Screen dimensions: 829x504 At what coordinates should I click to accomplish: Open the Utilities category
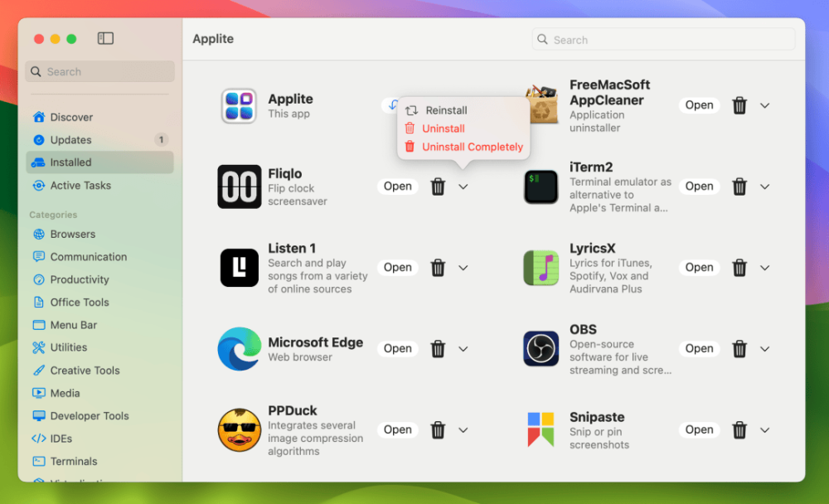pos(99,347)
